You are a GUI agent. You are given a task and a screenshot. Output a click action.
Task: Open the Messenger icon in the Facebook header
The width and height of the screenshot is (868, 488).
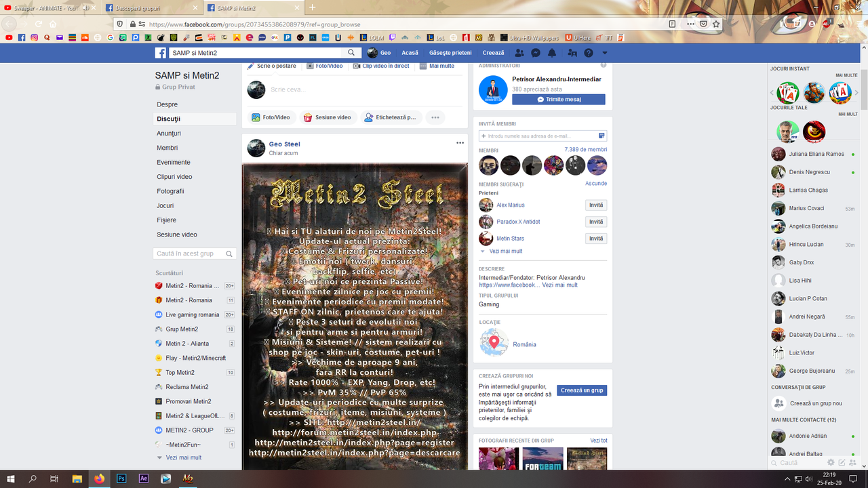536,53
